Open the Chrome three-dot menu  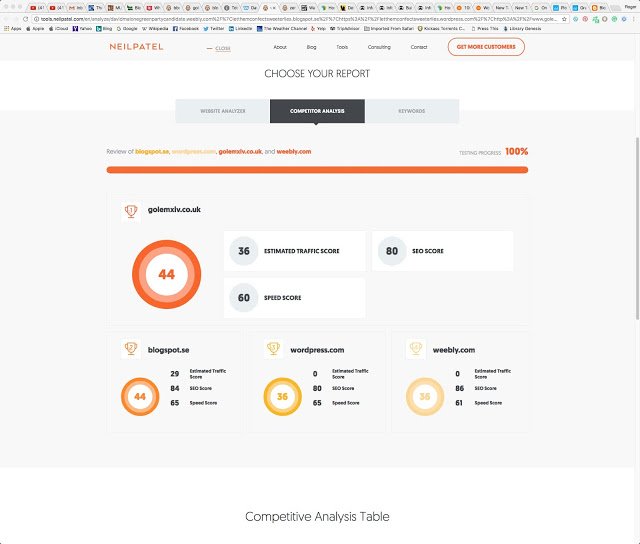point(633,19)
